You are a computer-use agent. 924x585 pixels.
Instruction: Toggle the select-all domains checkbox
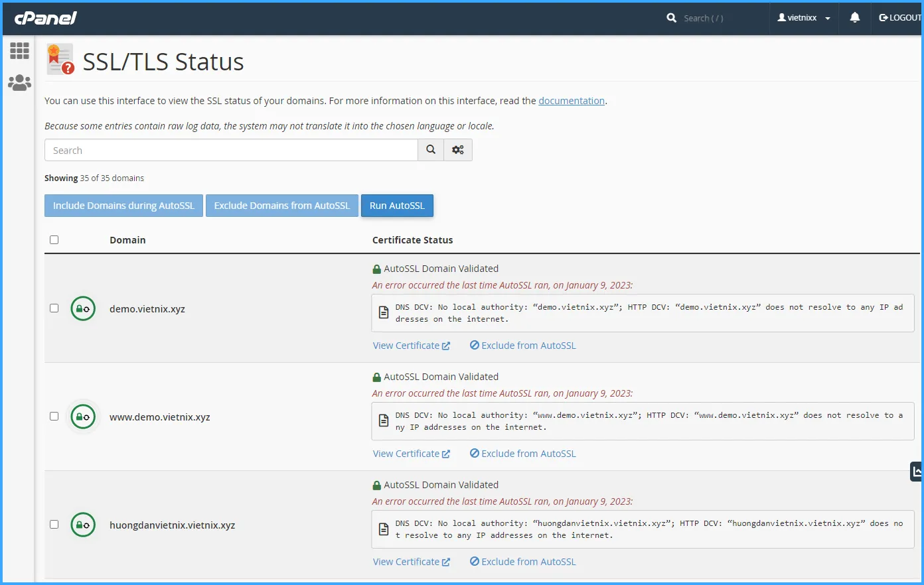[x=54, y=239]
